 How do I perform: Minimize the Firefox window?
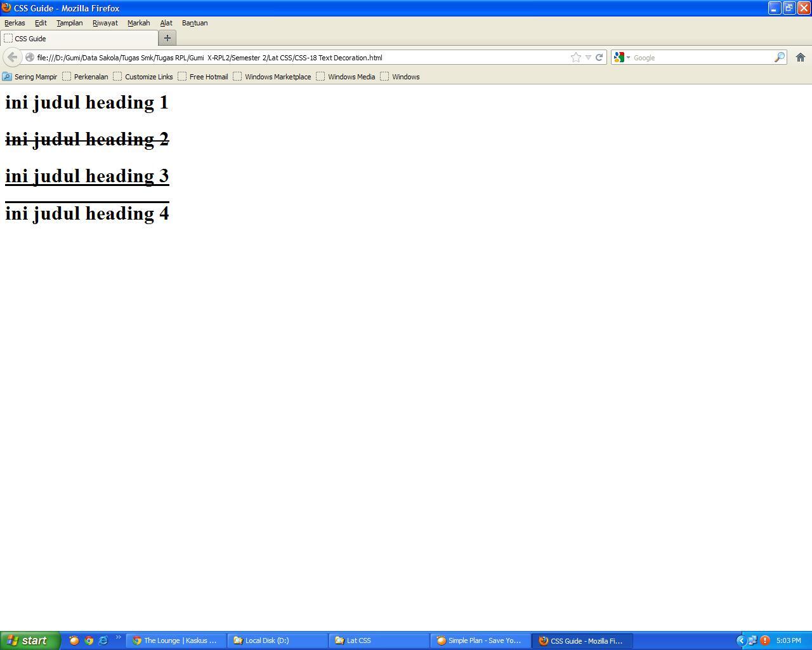pos(775,8)
